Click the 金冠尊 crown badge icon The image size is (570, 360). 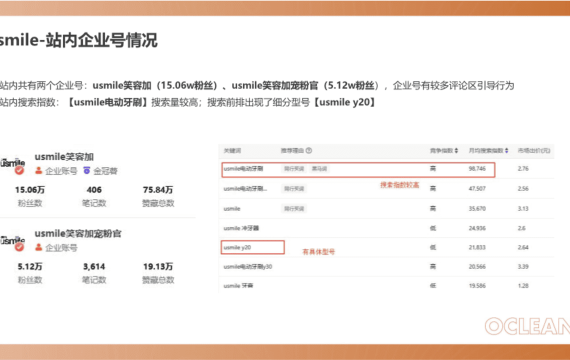(87, 171)
